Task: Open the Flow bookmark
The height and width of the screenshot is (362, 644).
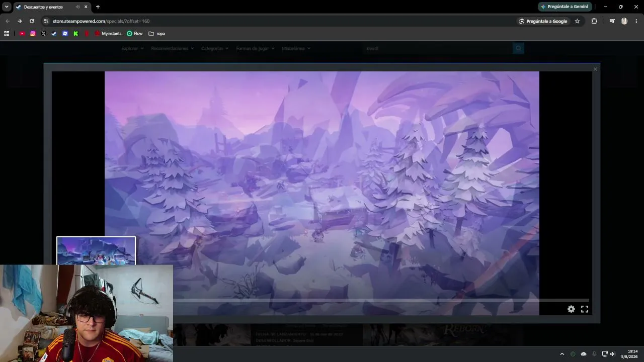Action: 134,34
